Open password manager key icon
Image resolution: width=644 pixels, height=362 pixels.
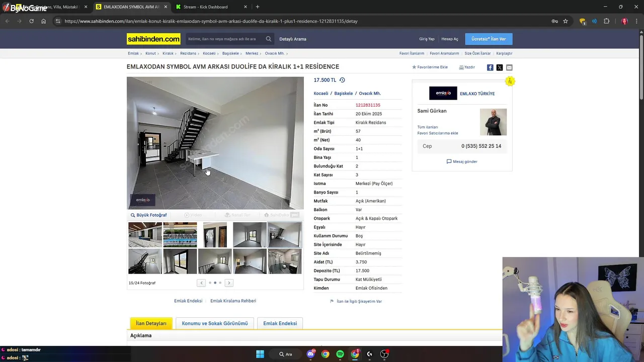(554, 21)
